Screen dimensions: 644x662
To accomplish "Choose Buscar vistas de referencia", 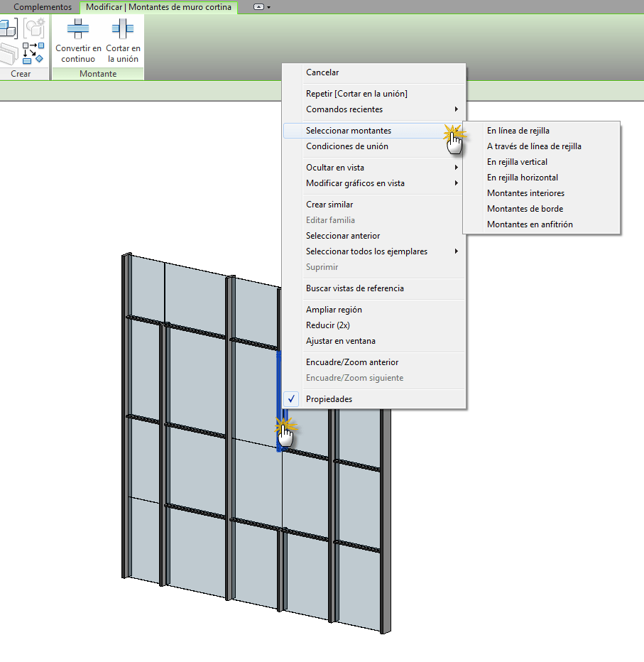I will pos(374,288).
